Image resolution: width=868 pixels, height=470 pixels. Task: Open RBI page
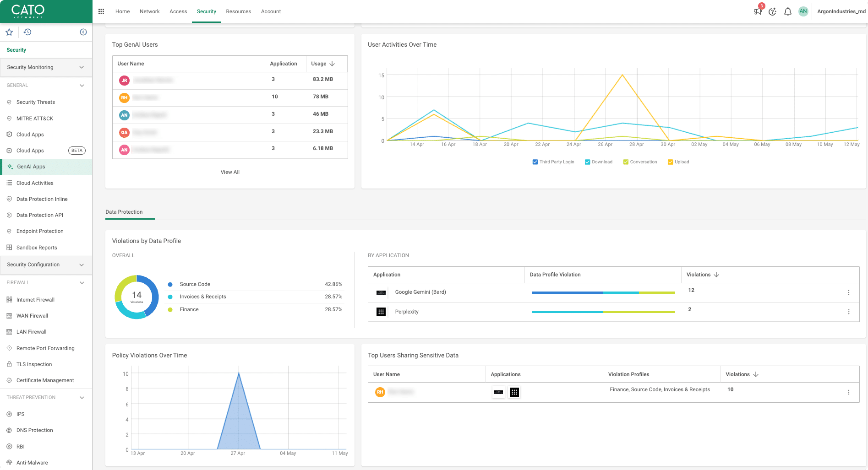point(20,447)
